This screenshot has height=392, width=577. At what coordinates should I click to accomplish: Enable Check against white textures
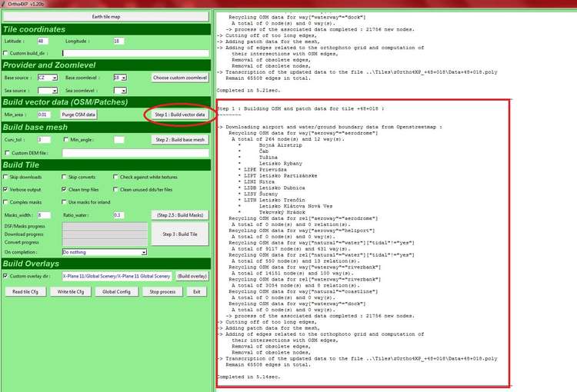[x=115, y=177]
